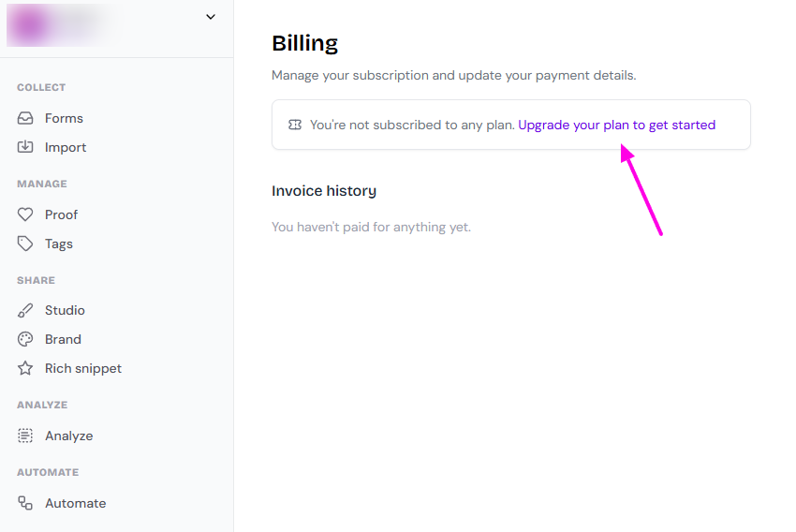Screen dimensions: 796x532
Task: Click the Rich snippet star icon
Action: (25, 368)
